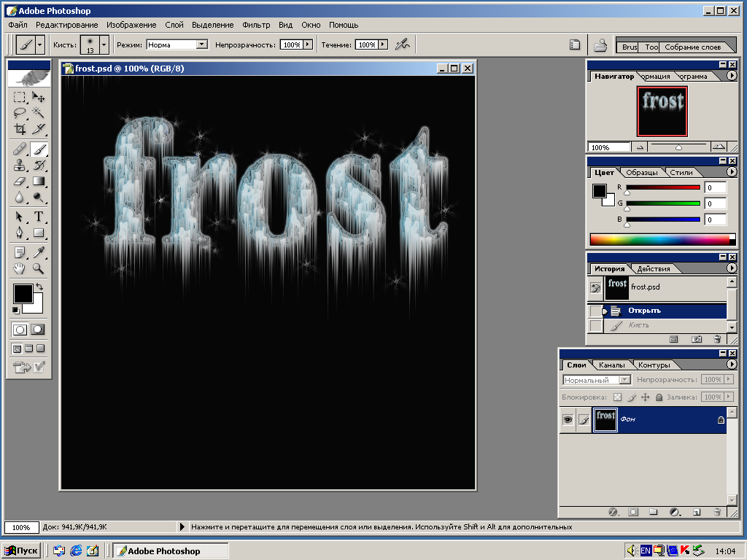
Task: Open the Файл menu
Action: [18, 25]
